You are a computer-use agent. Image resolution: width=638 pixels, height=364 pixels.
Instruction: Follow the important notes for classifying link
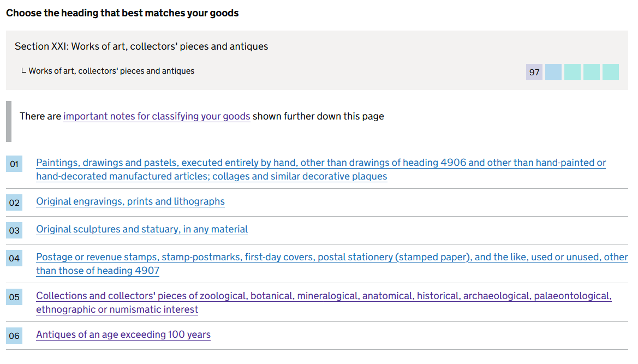pos(157,116)
